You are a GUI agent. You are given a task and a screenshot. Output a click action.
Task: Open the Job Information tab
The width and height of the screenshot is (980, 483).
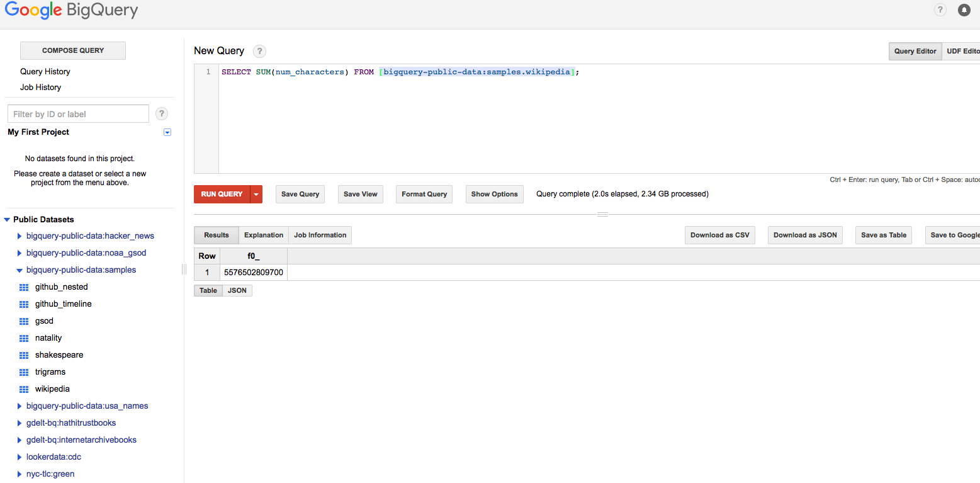point(320,235)
